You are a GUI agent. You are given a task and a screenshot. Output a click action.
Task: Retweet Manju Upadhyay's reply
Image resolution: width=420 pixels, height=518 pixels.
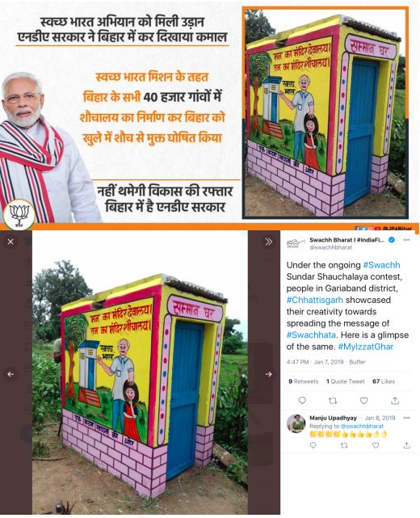tap(344, 445)
